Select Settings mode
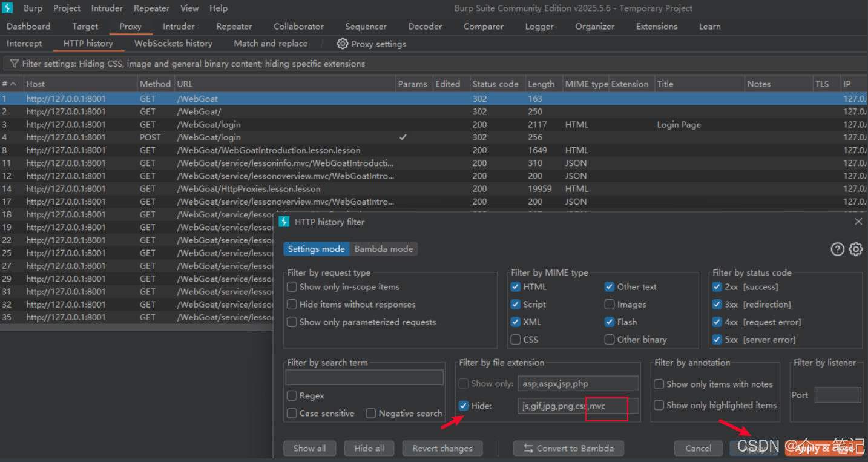868x462 pixels. (x=317, y=249)
